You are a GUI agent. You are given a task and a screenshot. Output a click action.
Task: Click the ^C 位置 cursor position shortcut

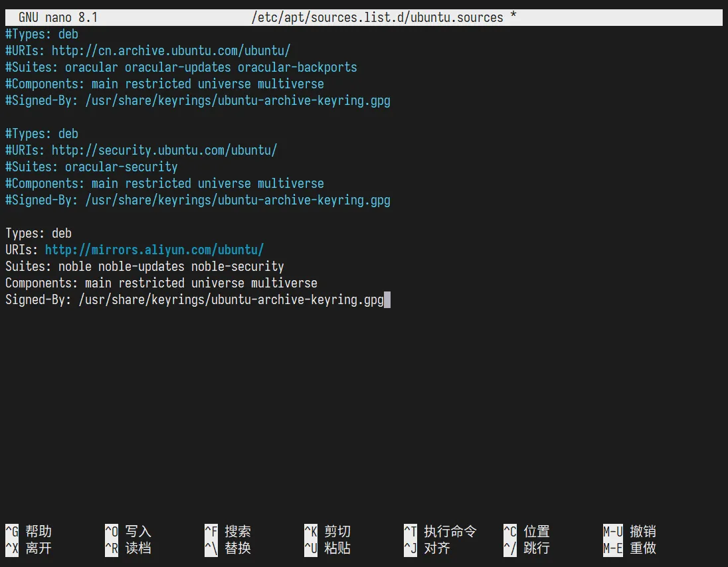(527, 531)
